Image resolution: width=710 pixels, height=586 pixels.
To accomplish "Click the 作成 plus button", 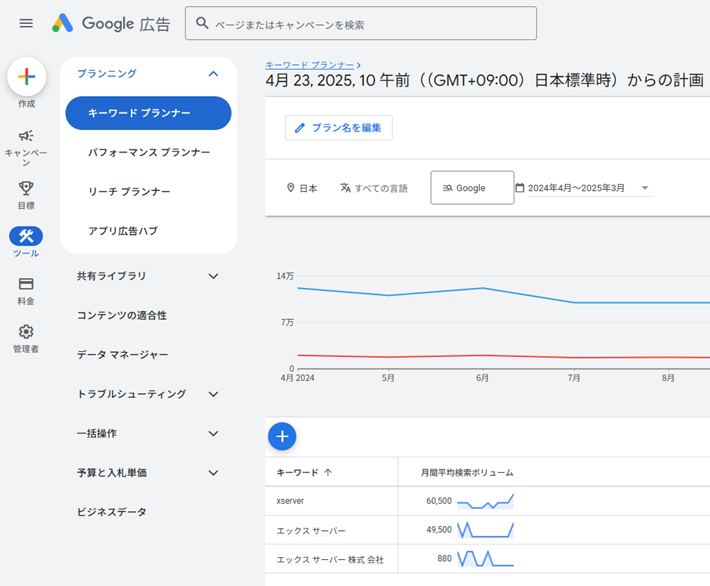I will pos(27,77).
